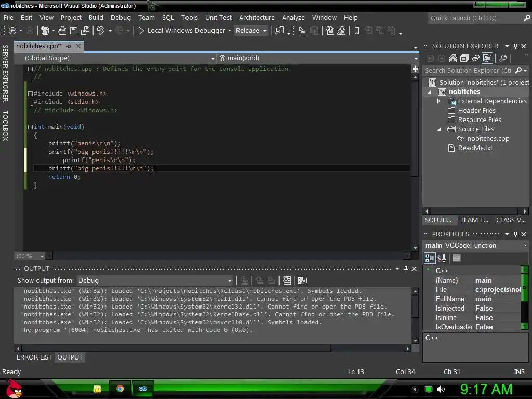The image size is (532, 399).
Task: Click the Quick Launch magnifier icon
Action: coord(527,18)
